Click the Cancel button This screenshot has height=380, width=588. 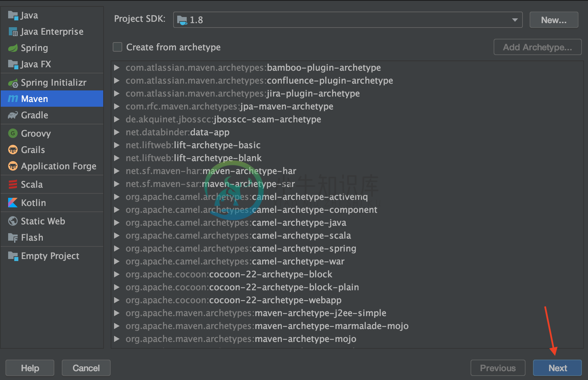coord(86,368)
